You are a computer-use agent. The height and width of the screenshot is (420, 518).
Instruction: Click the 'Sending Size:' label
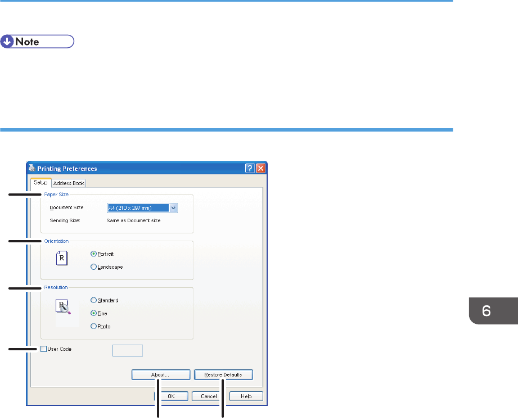(65, 220)
